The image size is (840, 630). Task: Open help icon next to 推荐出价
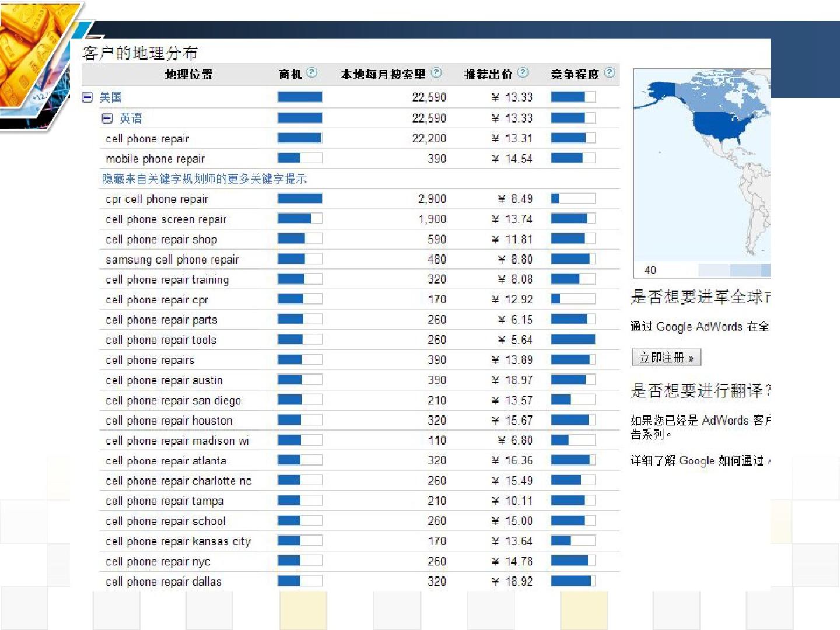coord(523,73)
